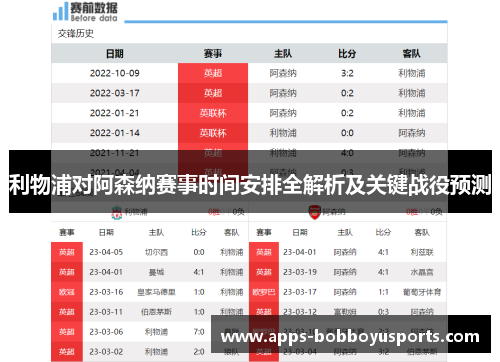Viewport: 500px width, 362px height.
Task: Click away team 阿森纳 in 2022-01-14 row
Action: click(x=412, y=133)
